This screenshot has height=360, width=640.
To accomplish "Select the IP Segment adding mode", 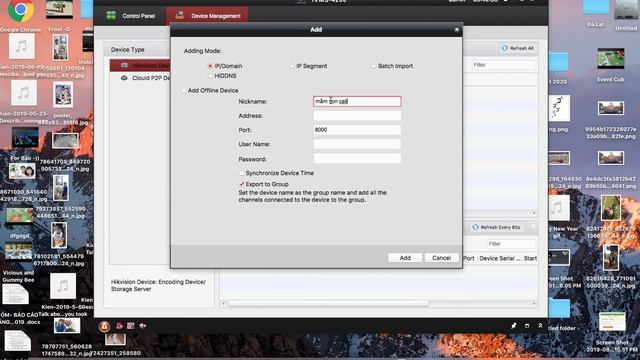I will [292, 66].
